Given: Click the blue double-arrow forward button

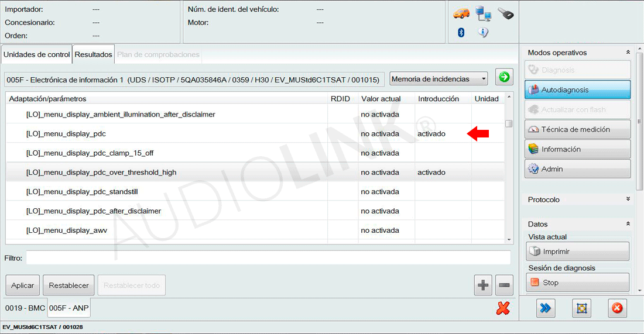Looking at the screenshot, I should tap(546, 308).
